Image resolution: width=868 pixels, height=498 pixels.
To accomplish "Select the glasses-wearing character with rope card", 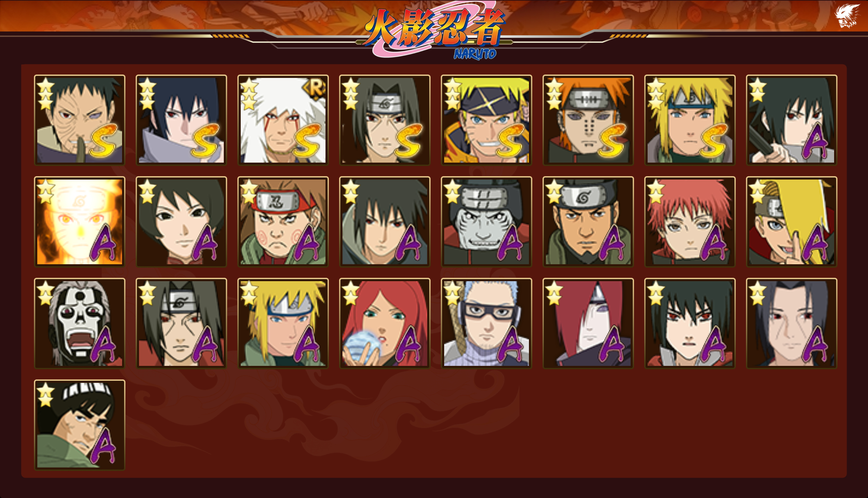I will click(x=486, y=323).
